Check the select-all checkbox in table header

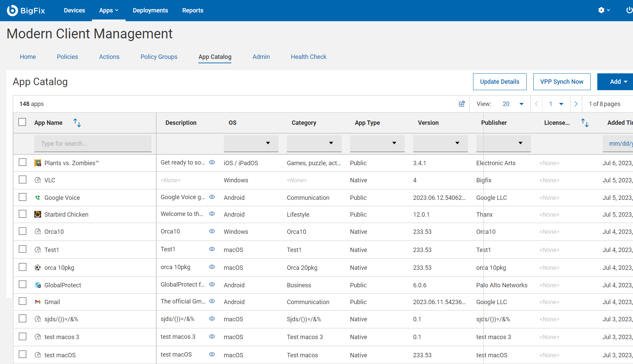22,122
